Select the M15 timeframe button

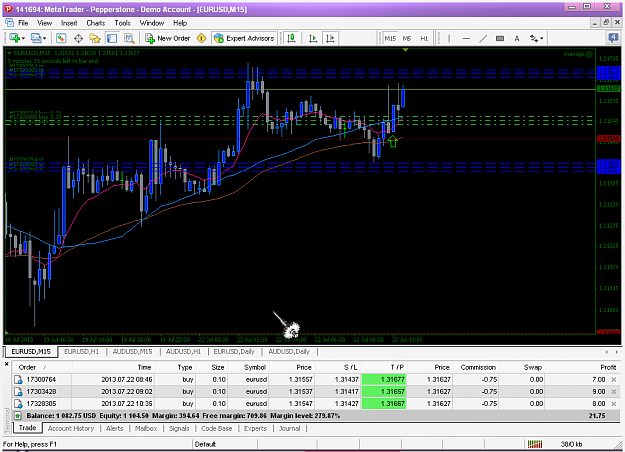coord(390,38)
